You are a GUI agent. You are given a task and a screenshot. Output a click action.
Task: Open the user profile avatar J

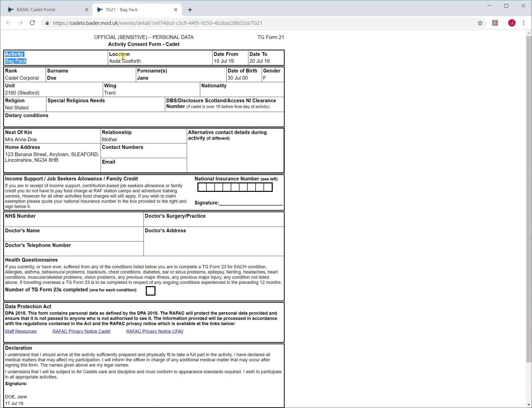[512, 23]
